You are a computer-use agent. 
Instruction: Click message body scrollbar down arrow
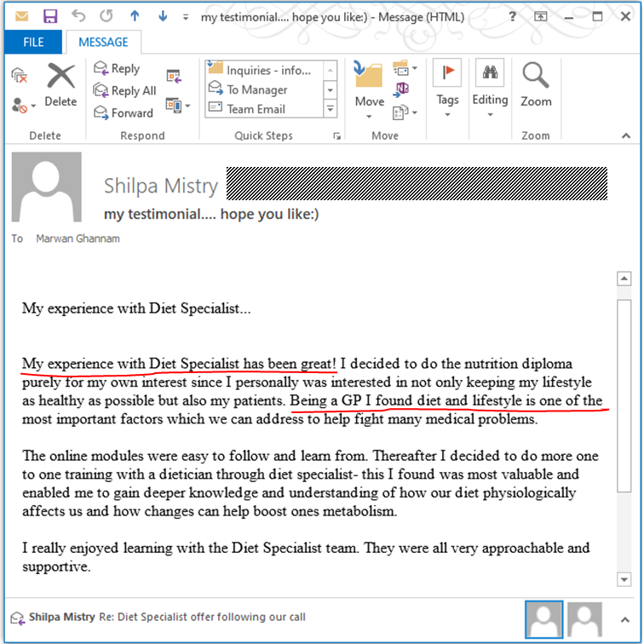pyautogui.click(x=624, y=579)
